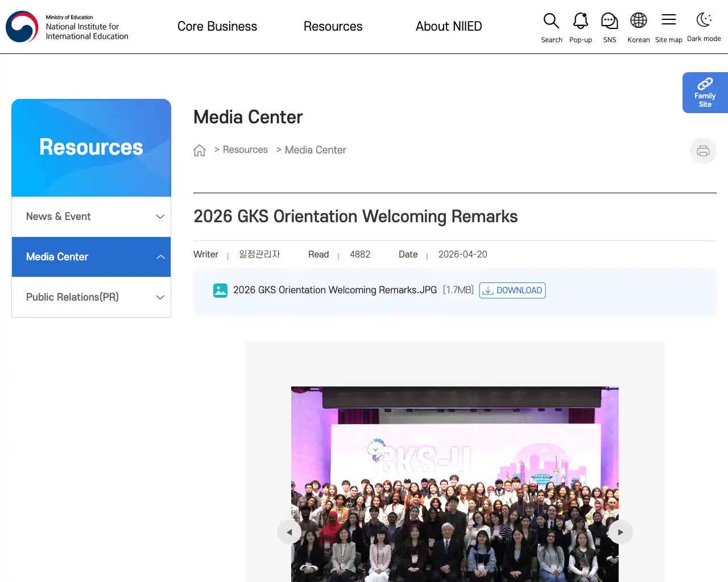Viewport: 728px width, 582px height.
Task: Click the date value 2026-04-20
Action: pyautogui.click(x=462, y=255)
